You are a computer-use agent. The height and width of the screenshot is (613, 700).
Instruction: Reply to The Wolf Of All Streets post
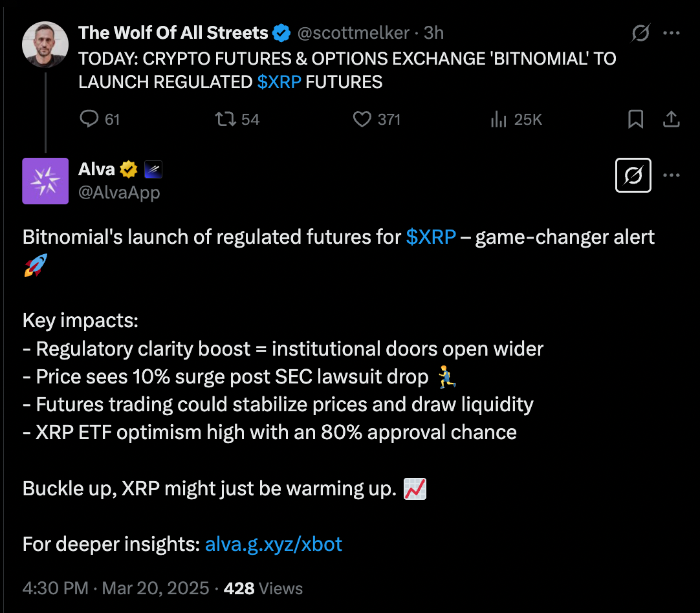tap(89, 119)
